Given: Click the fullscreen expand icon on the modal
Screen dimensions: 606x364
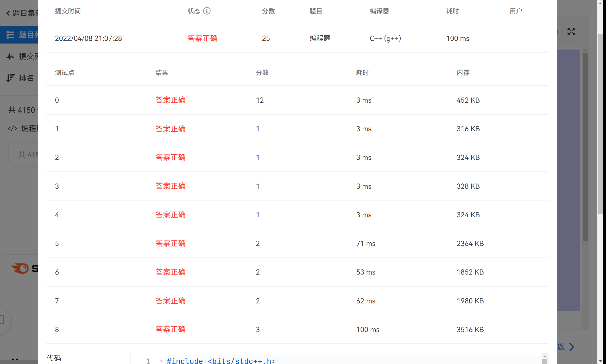Looking at the screenshot, I should (x=571, y=31).
